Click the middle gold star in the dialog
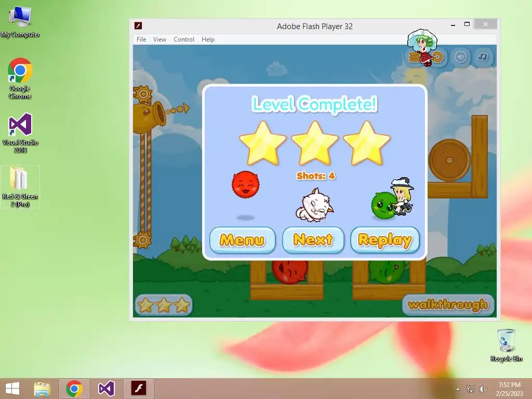Image resolution: width=532 pixels, height=399 pixels. [315, 143]
